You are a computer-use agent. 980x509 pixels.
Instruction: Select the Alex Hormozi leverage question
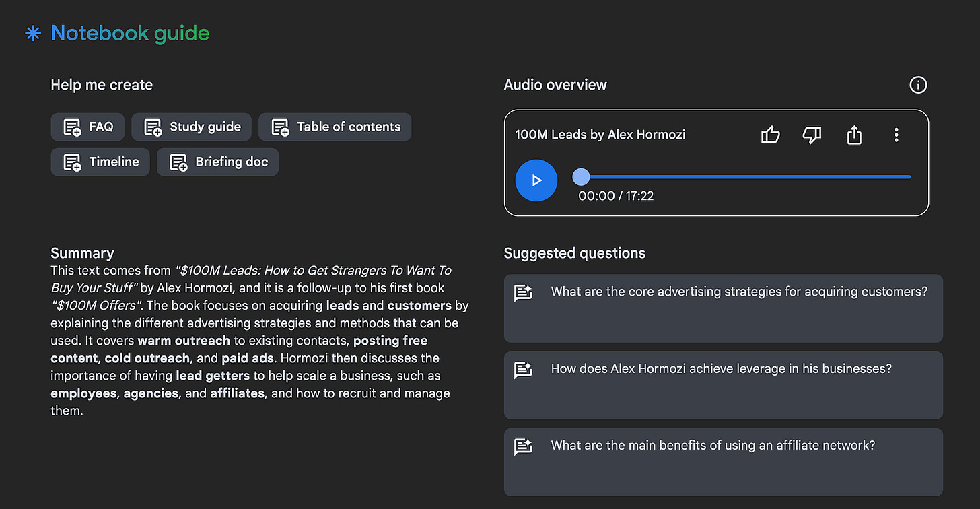click(x=721, y=368)
